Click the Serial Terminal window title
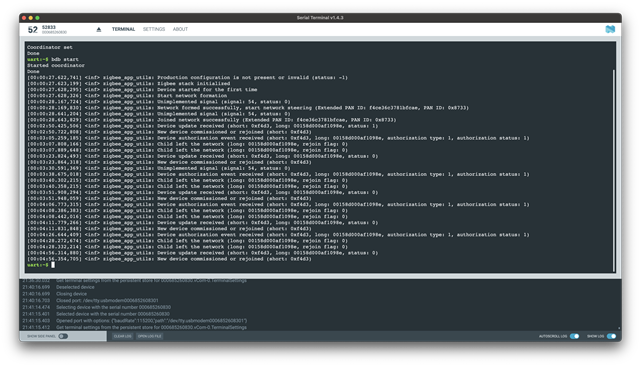 pos(320,18)
